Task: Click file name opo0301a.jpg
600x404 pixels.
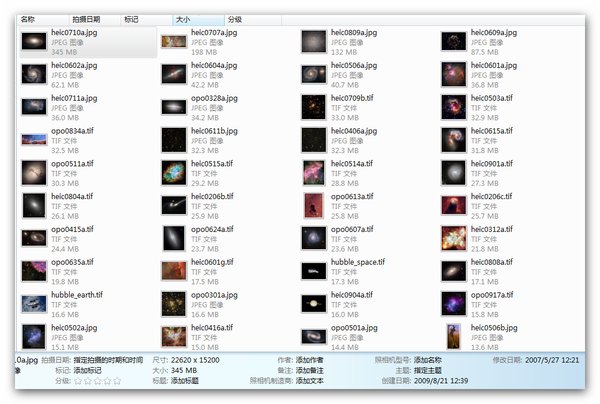Action: (214, 295)
